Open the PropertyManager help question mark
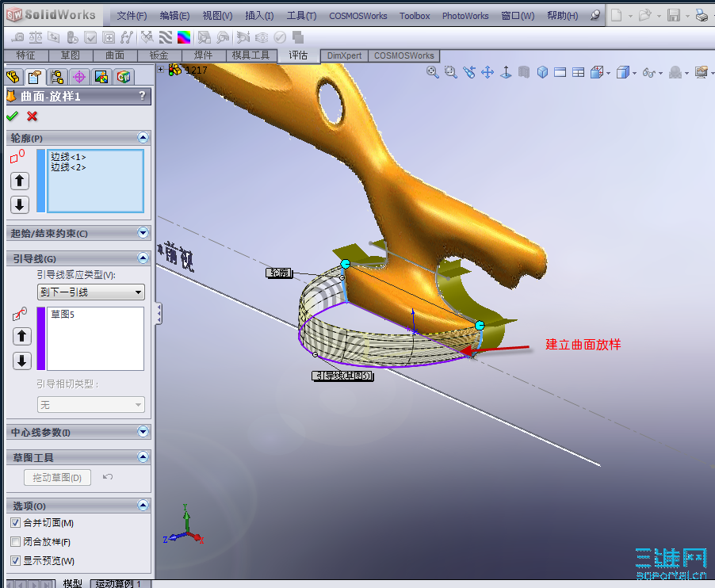This screenshot has height=588, width=715. (x=142, y=95)
